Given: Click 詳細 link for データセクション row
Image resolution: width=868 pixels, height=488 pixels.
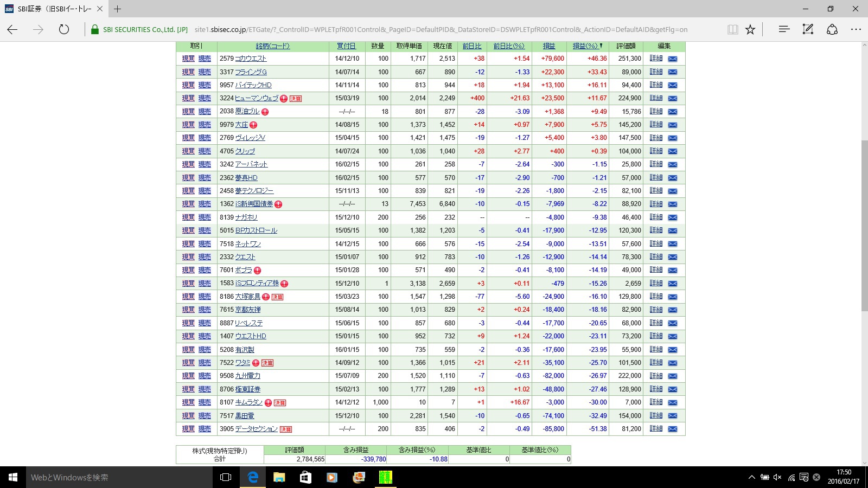Looking at the screenshot, I should click(656, 429).
